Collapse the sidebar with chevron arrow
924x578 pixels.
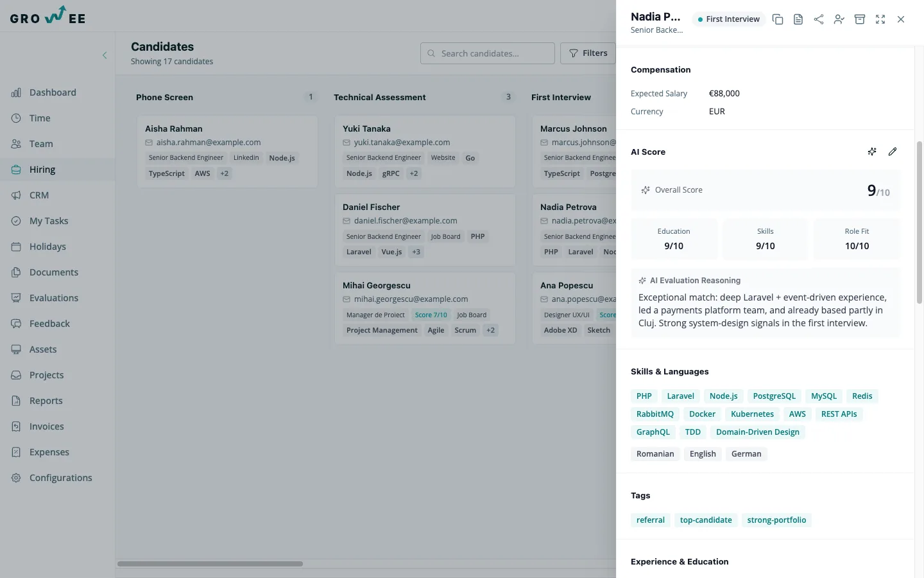[105, 55]
